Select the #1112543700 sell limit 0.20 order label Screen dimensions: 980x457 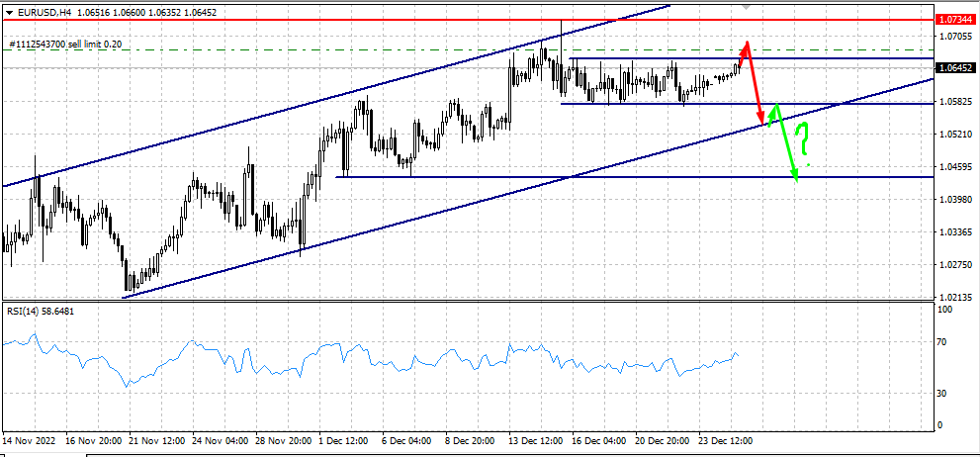coord(65,46)
